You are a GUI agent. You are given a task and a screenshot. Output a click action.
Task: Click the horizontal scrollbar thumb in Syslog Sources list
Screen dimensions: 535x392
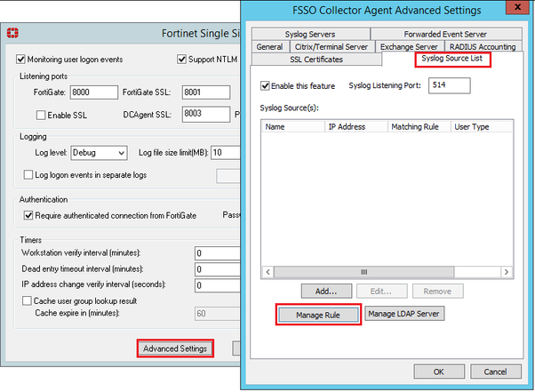[x=364, y=272]
